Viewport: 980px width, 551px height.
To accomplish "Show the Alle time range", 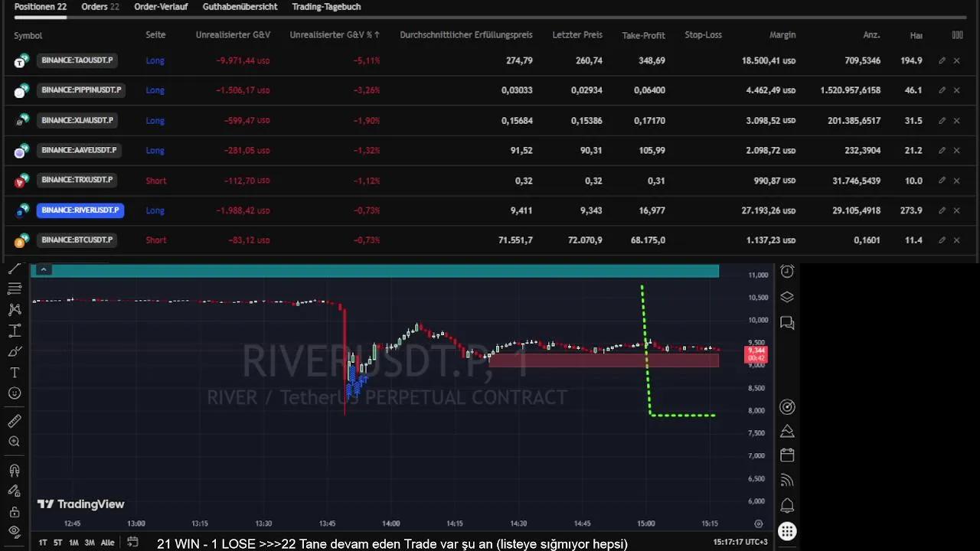I will tap(108, 543).
